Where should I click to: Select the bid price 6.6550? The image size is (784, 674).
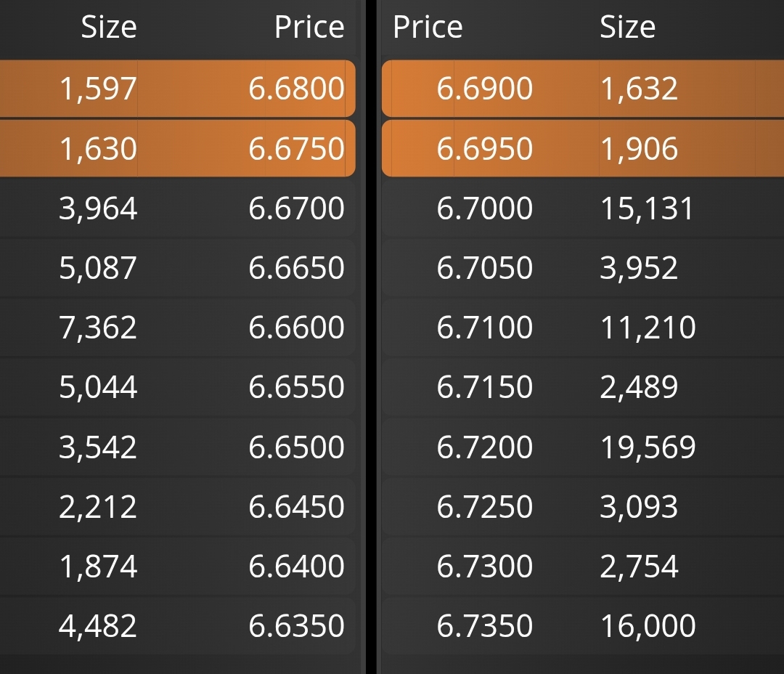(x=296, y=387)
